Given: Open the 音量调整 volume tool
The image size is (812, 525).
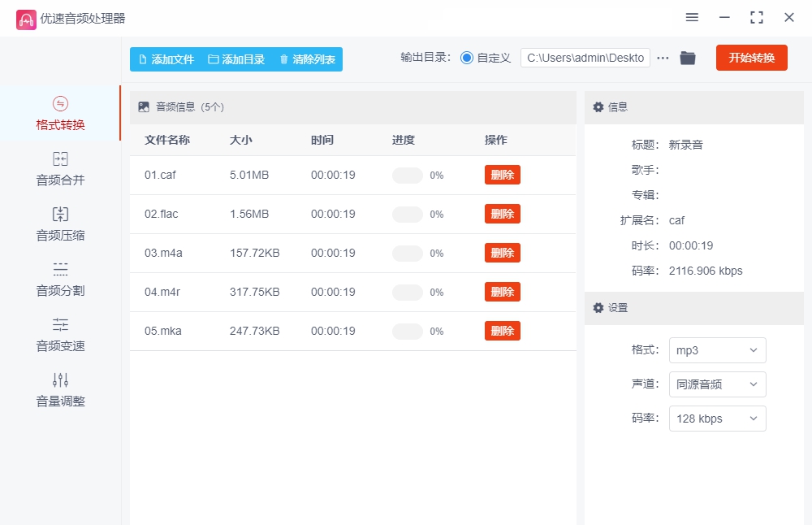Looking at the screenshot, I should point(61,389).
